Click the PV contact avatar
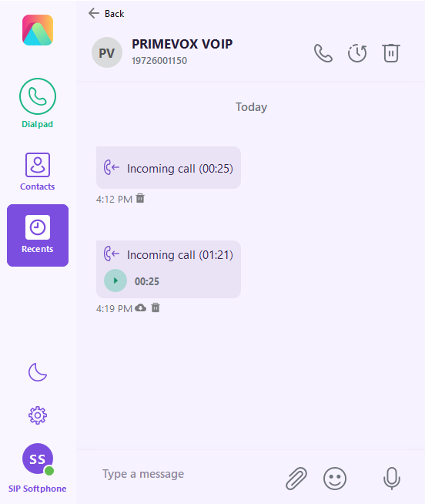This screenshot has width=426, height=504. pyautogui.click(x=107, y=53)
